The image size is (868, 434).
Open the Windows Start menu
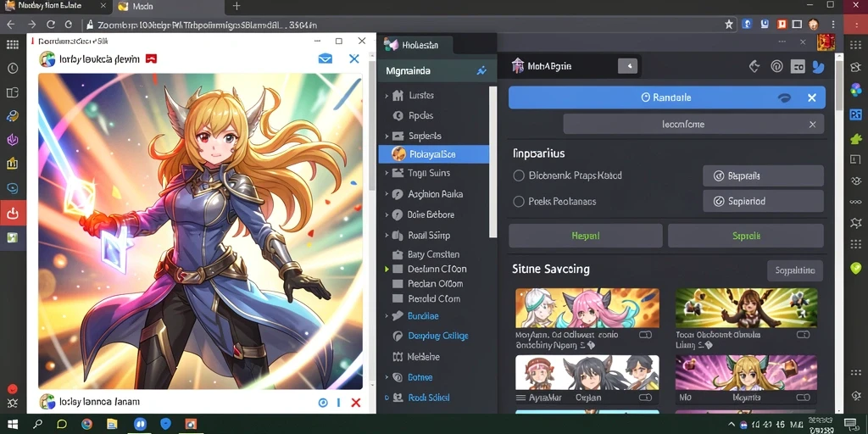(x=12, y=425)
